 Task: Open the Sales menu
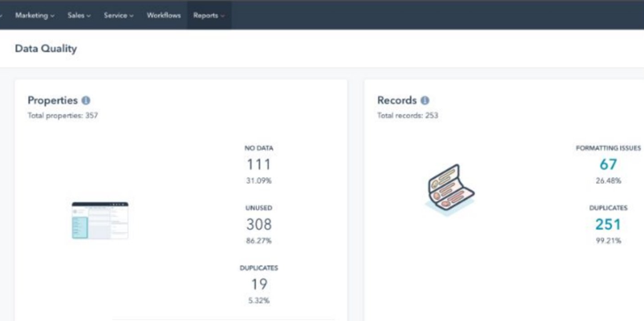coord(79,16)
